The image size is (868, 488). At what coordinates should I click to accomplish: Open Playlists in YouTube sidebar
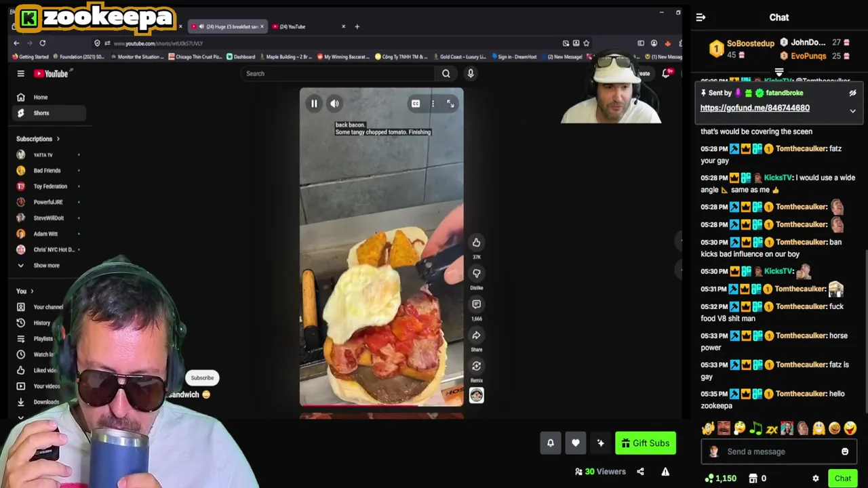click(x=43, y=339)
